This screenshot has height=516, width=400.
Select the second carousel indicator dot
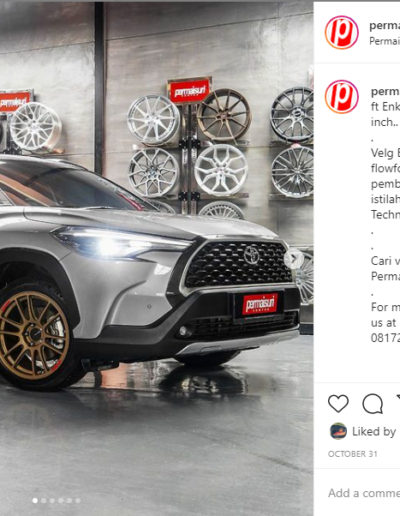coord(43,501)
